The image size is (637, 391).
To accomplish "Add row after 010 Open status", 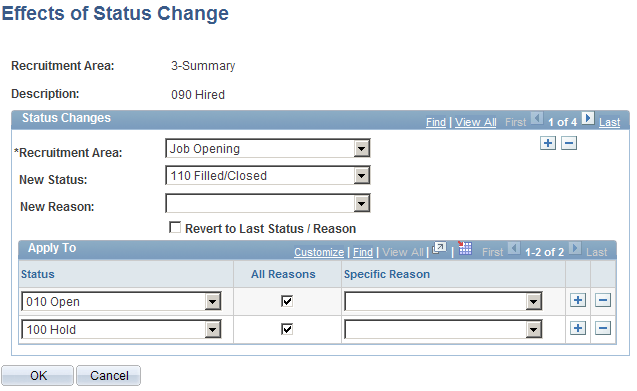I will pos(578,300).
